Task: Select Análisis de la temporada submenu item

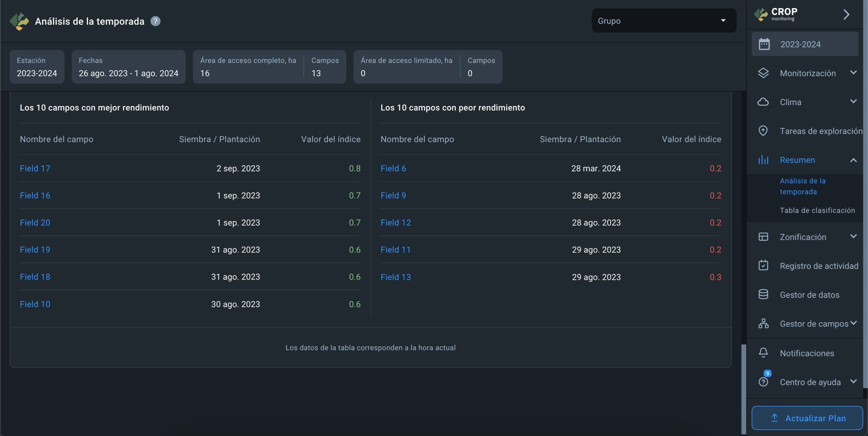Action: click(x=802, y=186)
